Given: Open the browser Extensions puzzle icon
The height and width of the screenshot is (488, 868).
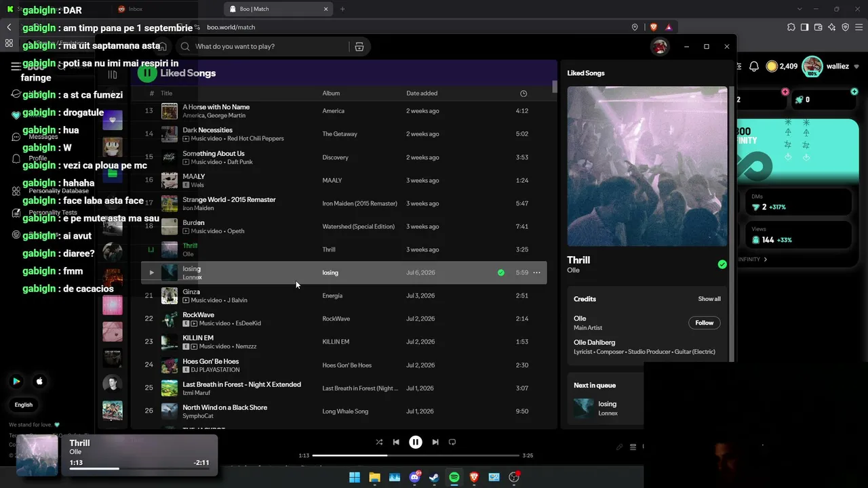Looking at the screenshot, I should 791,27.
